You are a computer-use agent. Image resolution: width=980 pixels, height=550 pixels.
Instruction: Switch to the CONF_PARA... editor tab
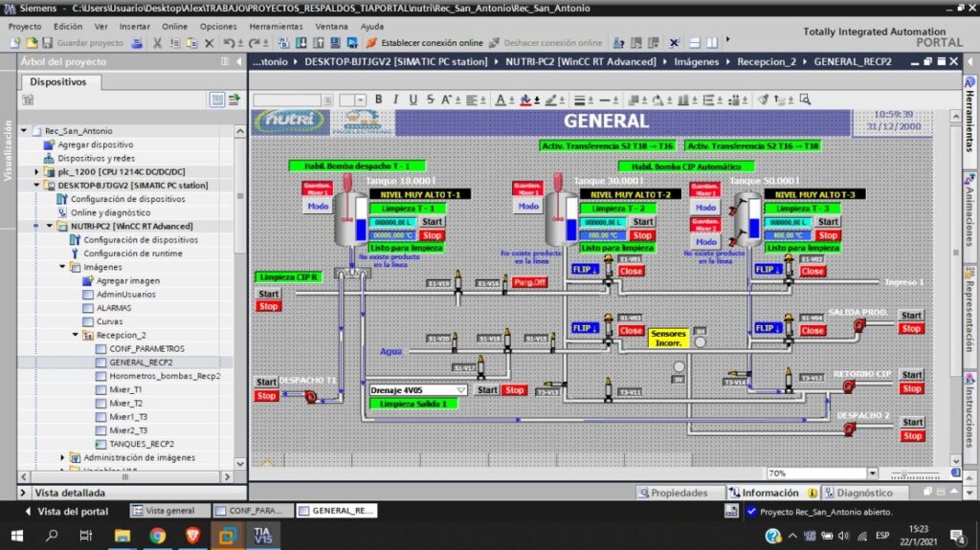click(252, 511)
